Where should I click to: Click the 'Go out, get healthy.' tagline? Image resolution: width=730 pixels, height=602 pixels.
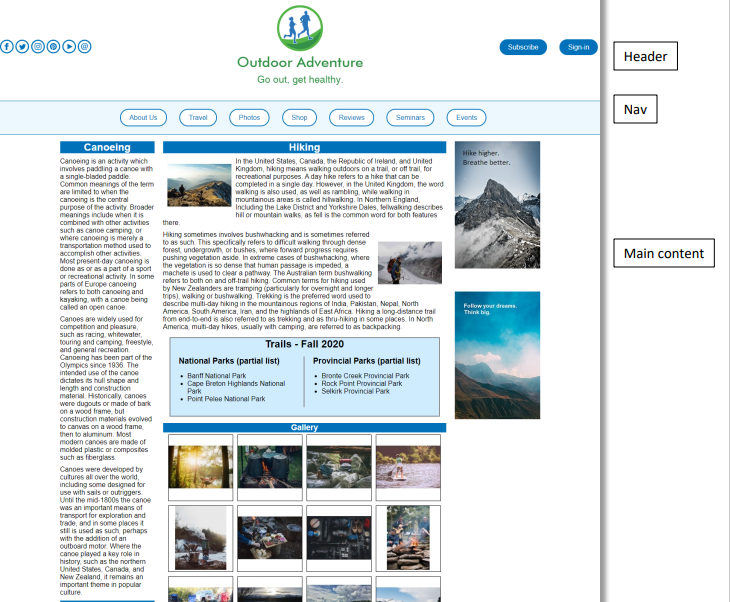[300, 80]
